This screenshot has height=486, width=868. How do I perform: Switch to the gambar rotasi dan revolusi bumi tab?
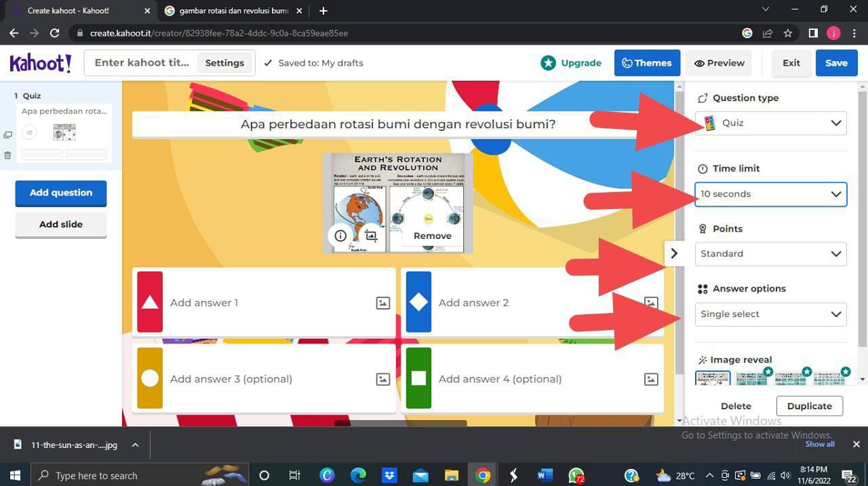coord(234,11)
